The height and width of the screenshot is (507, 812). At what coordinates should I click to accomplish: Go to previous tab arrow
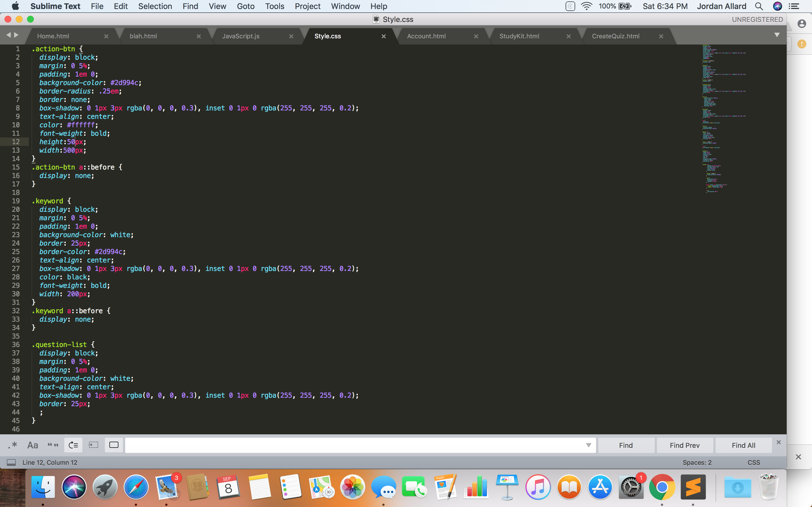(8, 35)
